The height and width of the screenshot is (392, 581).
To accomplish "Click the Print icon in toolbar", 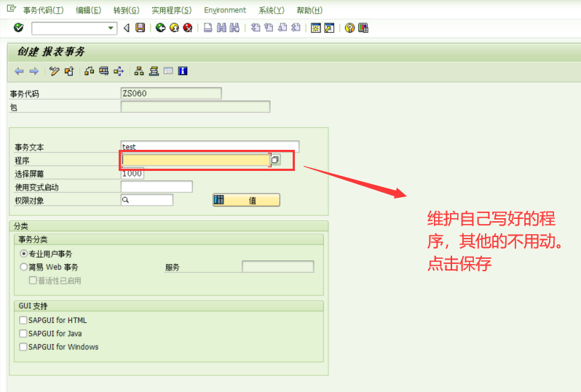I will (208, 28).
